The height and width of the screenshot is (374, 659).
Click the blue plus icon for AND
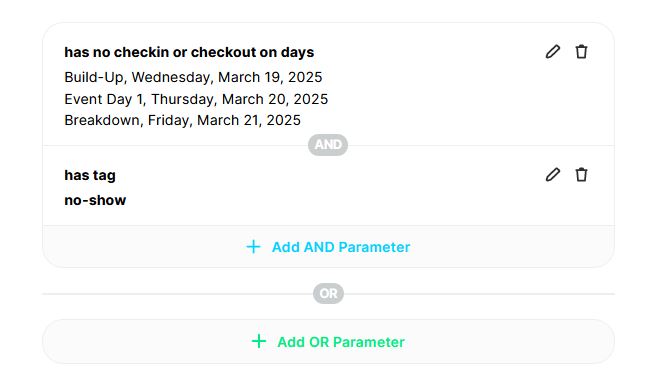click(x=253, y=247)
